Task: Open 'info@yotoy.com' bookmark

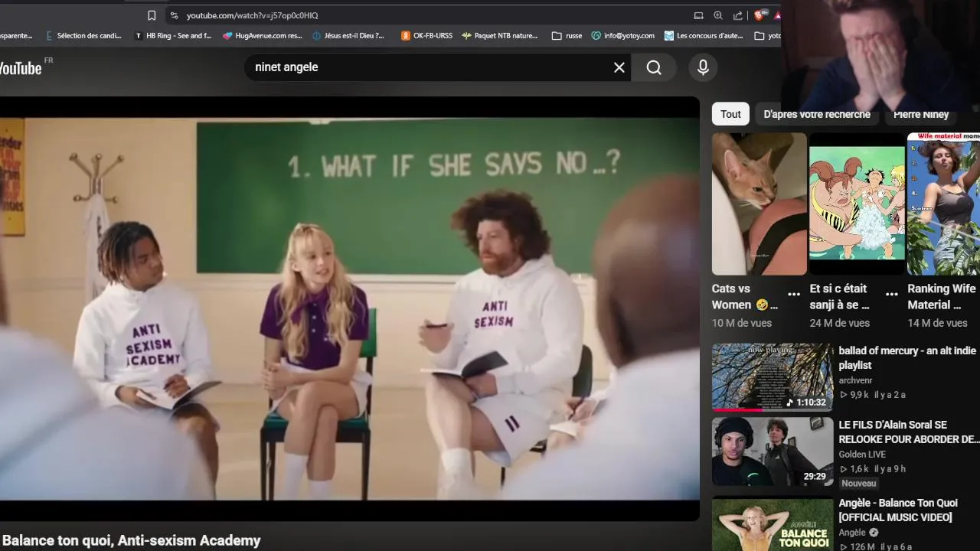Action: [623, 35]
